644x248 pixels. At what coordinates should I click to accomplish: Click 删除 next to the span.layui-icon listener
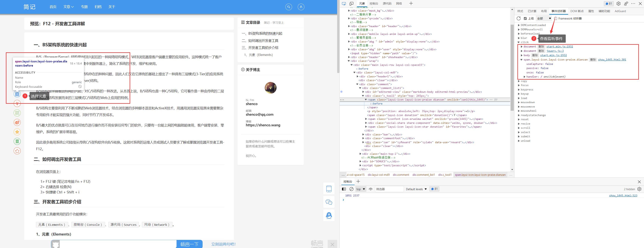pyautogui.click(x=593, y=60)
